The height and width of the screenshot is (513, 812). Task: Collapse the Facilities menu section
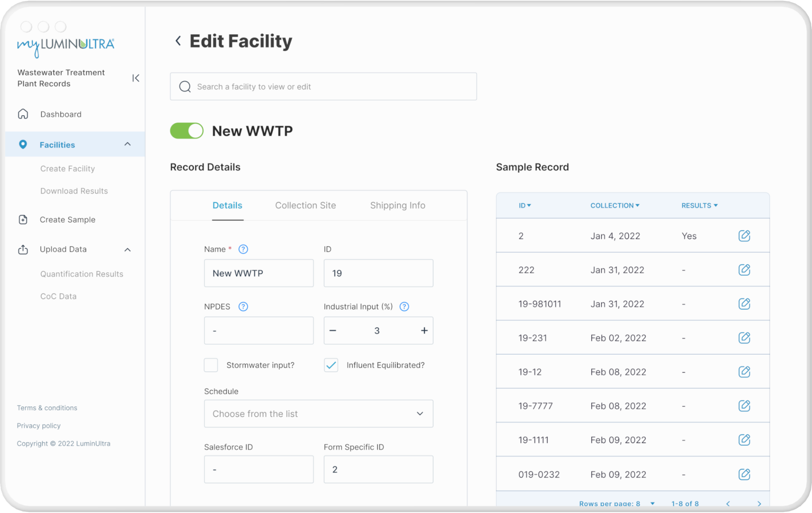128,144
